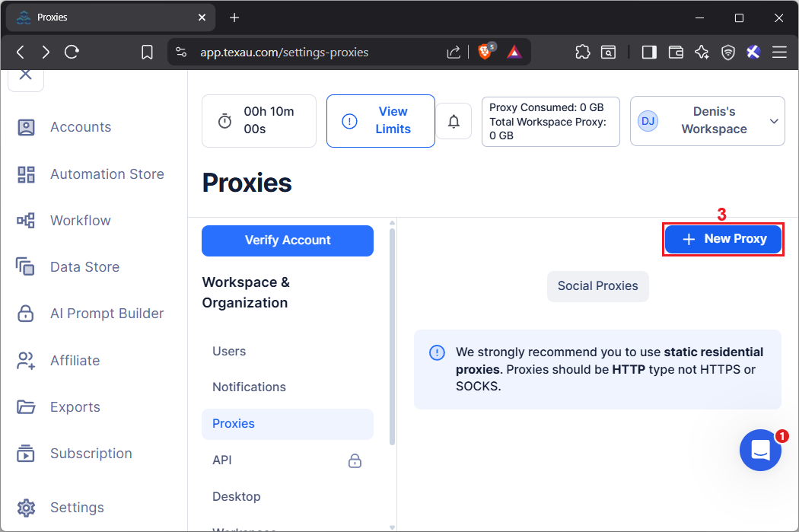Image resolution: width=799 pixels, height=532 pixels.
Task: Click the notification bell icon
Action: (x=454, y=121)
